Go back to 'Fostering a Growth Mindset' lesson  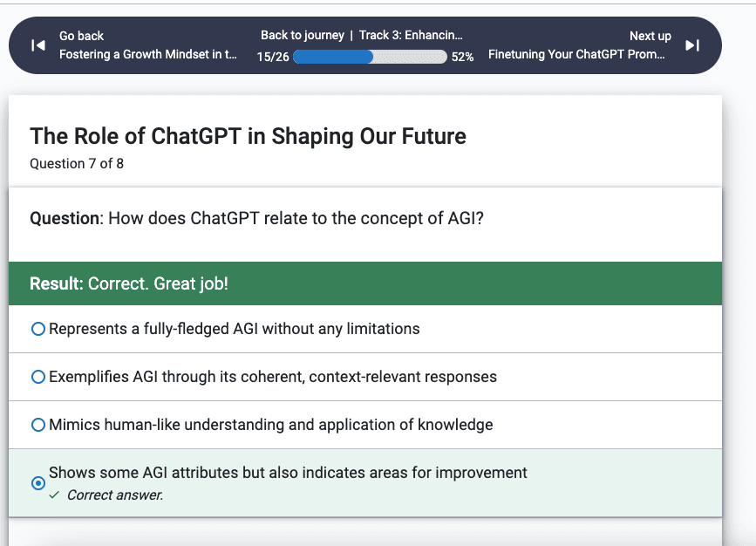(x=148, y=54)
